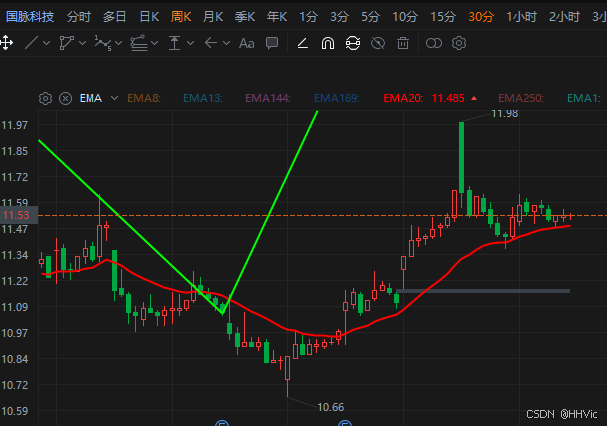Select the 3分 timeframe
The width and height of the screenshot is (607, 426).
coord(340,17)
